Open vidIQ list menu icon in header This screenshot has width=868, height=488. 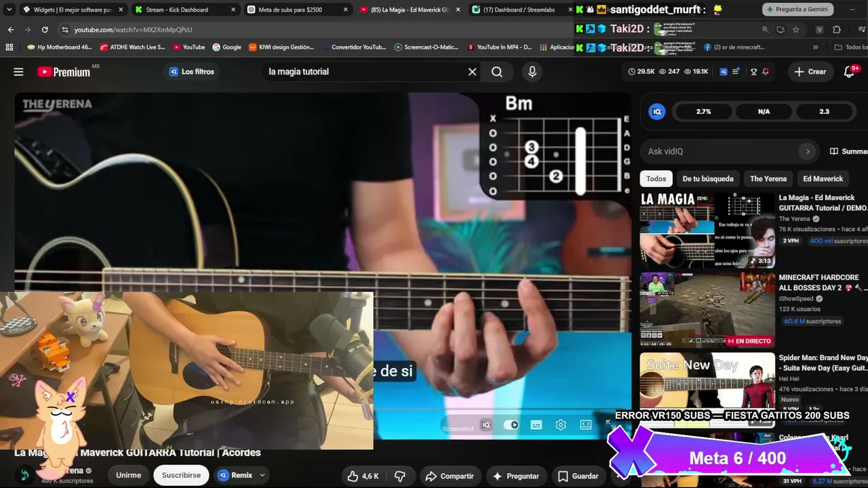(736, 72)
